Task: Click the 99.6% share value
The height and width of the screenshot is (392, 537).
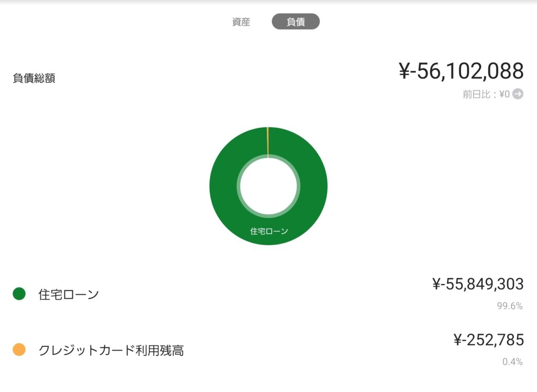Action: 510,306
